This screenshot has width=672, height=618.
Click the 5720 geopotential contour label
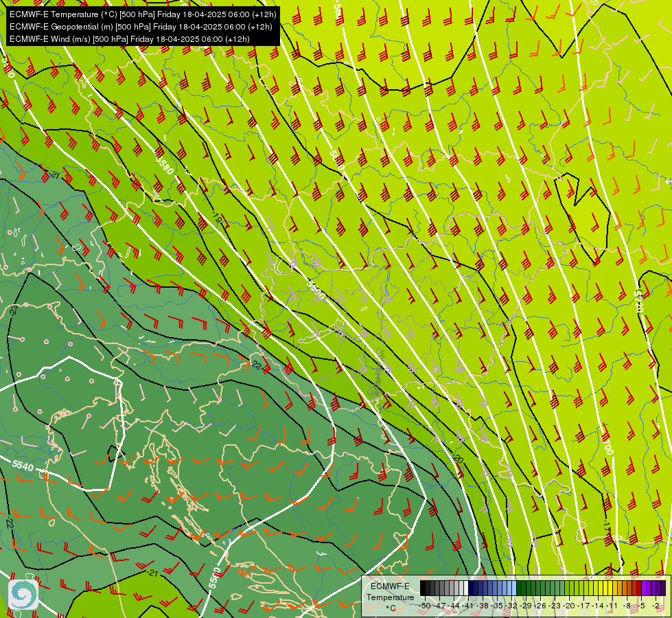point(638,301)
